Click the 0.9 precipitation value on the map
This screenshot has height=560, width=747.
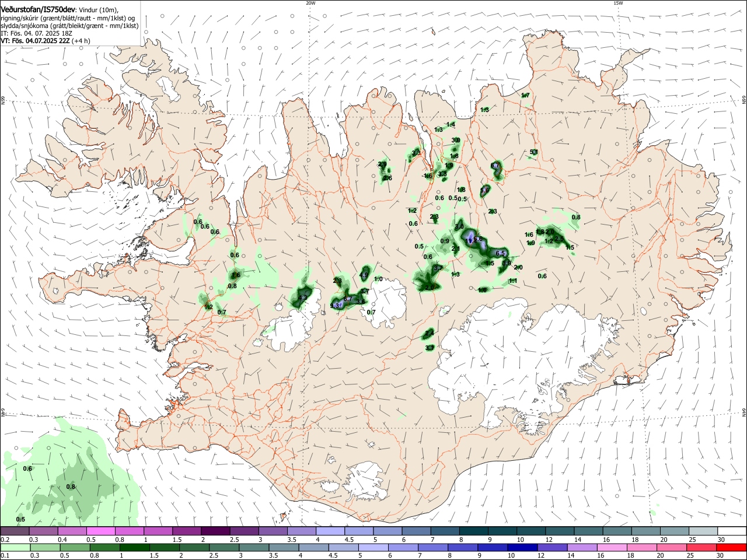point(445,241)
